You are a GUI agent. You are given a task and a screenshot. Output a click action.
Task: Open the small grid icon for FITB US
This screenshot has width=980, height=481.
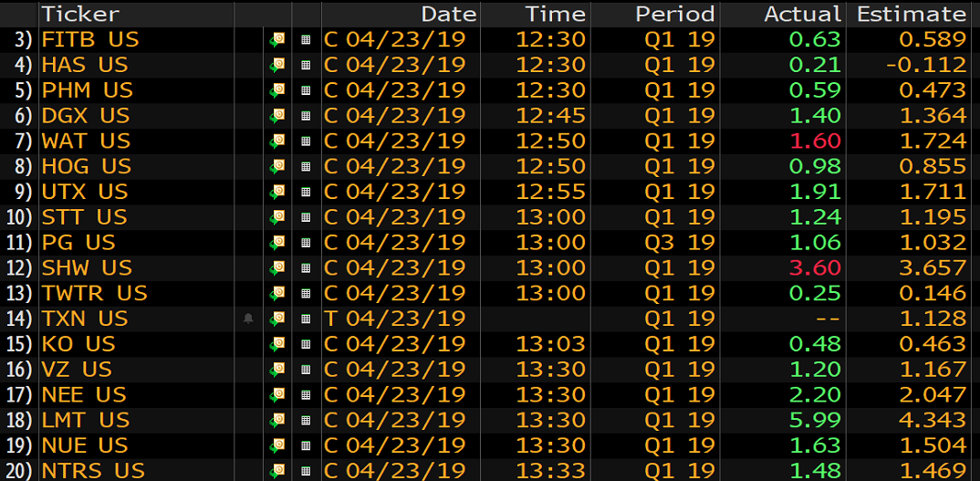[306, 39]
